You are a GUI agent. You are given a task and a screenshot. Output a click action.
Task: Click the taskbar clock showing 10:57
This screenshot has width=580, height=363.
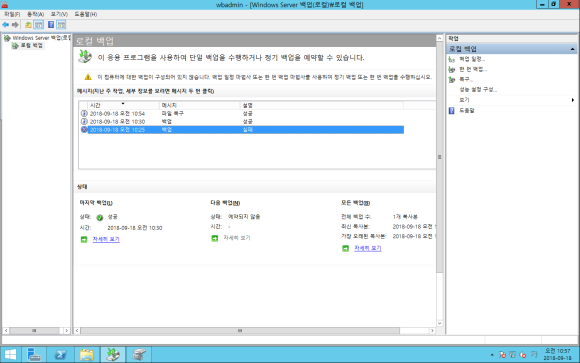557,354
